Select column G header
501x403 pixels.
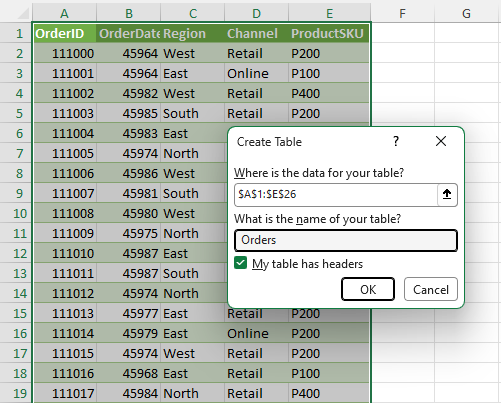click(x=467, y=14)
